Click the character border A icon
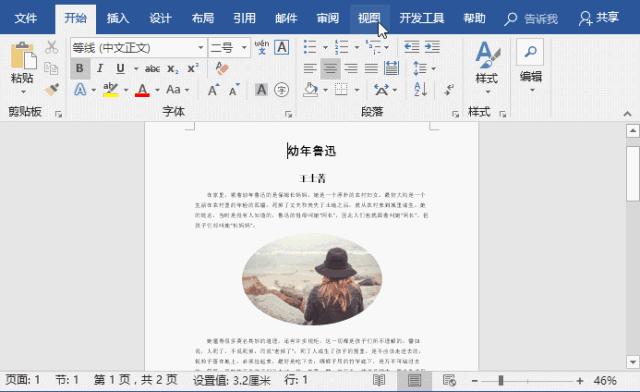640x392 pixels. point(282,47)
